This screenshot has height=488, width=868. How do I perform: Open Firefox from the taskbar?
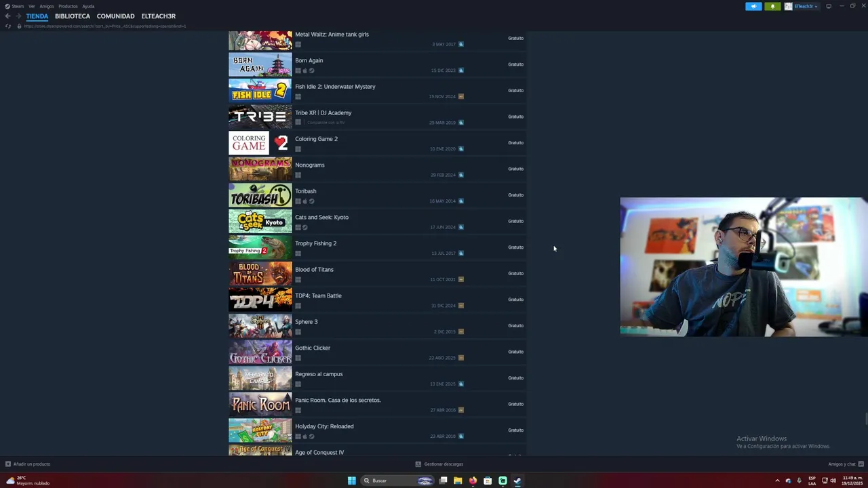pyautogui.click(x=473, y=481)
